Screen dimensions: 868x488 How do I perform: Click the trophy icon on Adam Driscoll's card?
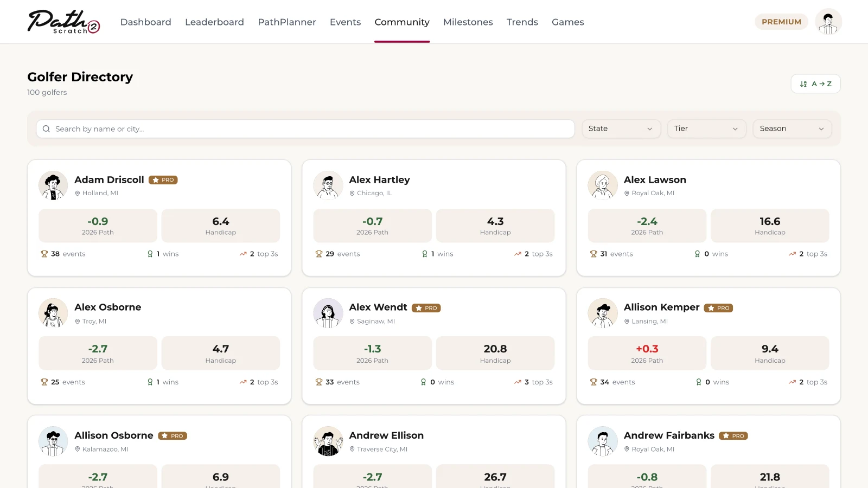click(x=44, y=254)
